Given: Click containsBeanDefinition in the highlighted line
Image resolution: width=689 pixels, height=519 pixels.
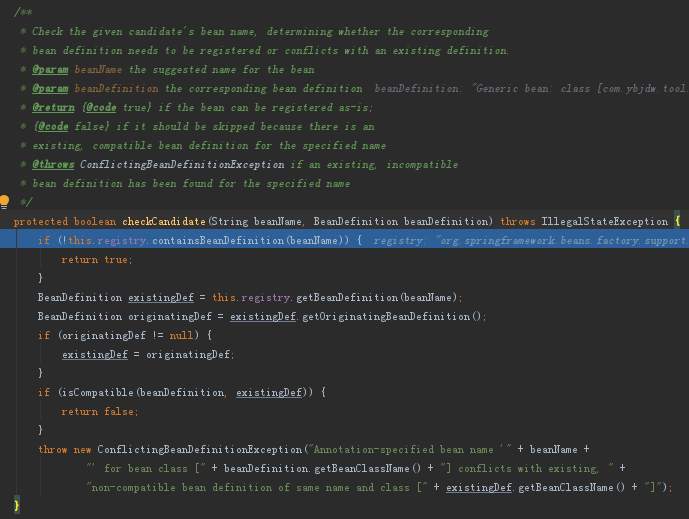Looking at the screenshot, I should click(x=218, y=240).
